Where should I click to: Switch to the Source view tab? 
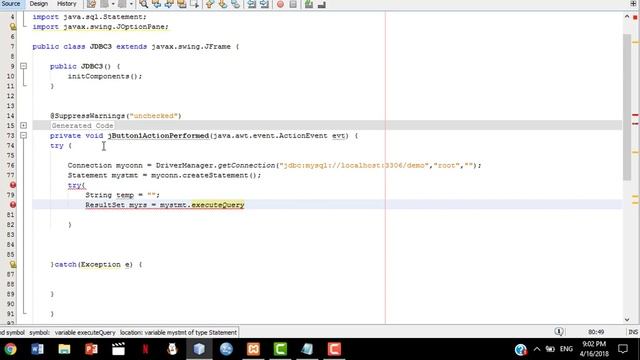(x=11, y=4)
